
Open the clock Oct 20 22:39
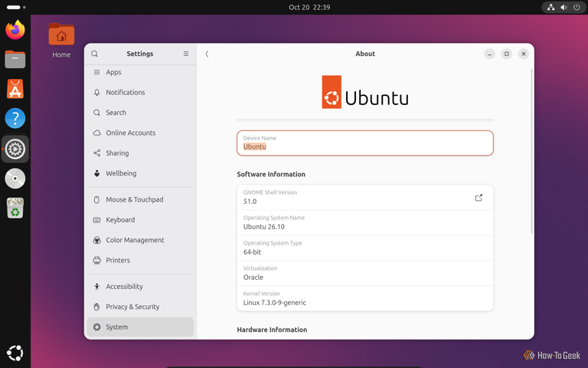click(x=309, y=7)
